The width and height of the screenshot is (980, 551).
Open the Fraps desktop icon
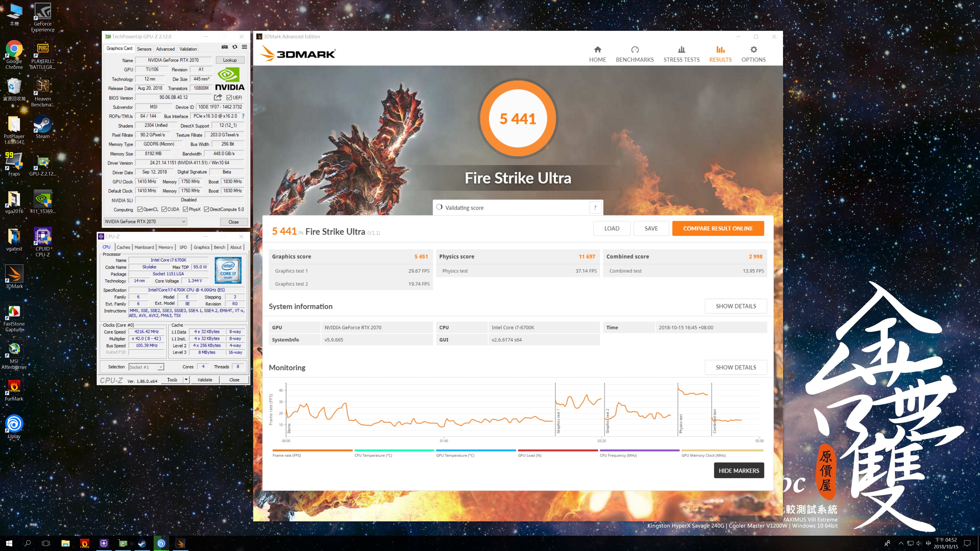coord(14,164)
